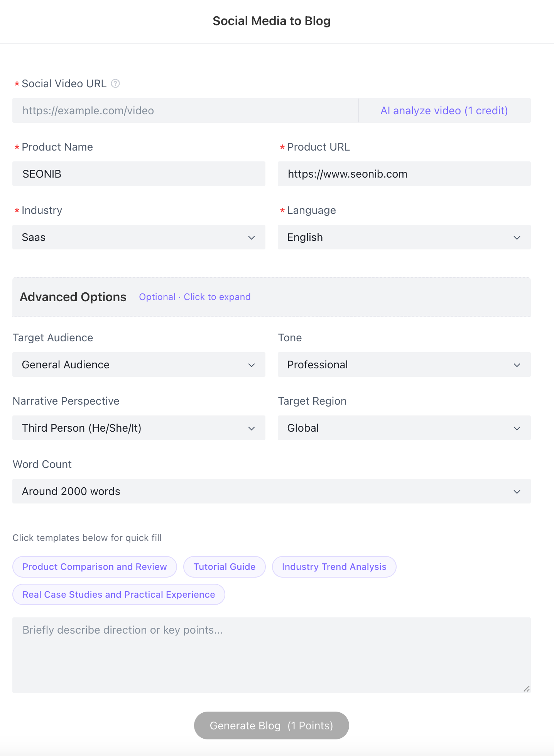The width and height of the screenshot is (554, 756).
Task: Pick Real Case Studies and Practical Experience template
Action: [x=119, y=595]
